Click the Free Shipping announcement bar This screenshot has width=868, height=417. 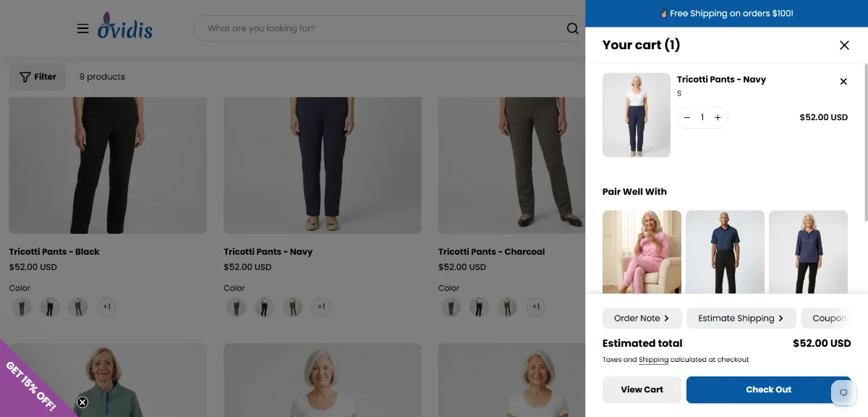[x=726, y=13]
